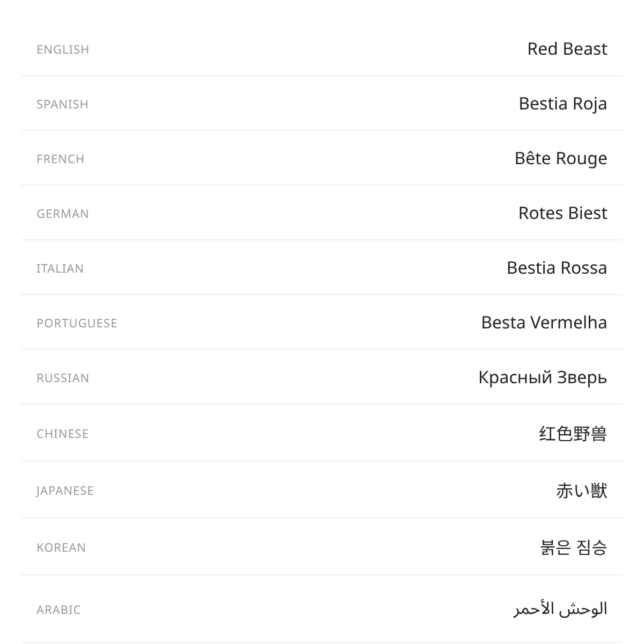The image size is (644, 644).
Task: Select the Красный Зверь translation
Action: [543, 377]
